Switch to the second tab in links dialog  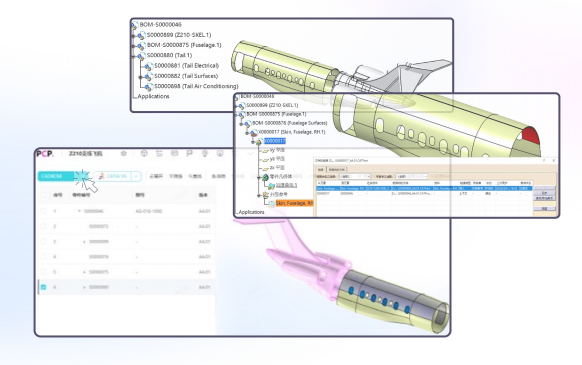pos(337,170)
